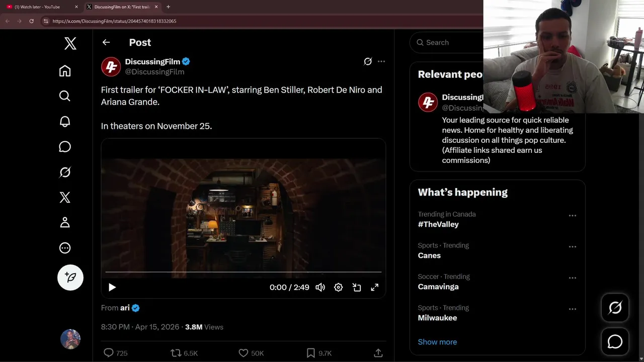The height and width of the screenshot is (362, 644).
Task: Reply to post with 725 comments
Action: click(x=115, y=353)
